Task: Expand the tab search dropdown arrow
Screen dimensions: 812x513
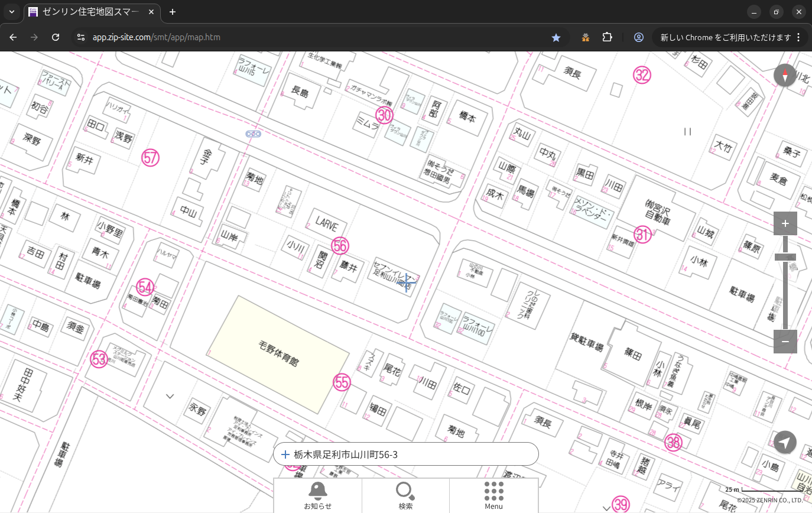Action: click(11, 12)
